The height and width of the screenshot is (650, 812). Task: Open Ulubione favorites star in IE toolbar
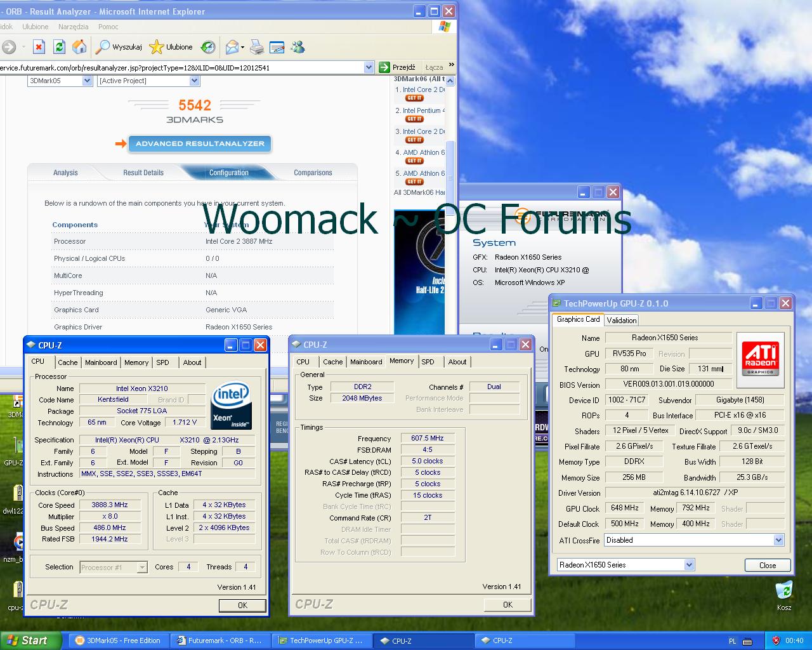[x=171, y=47]
